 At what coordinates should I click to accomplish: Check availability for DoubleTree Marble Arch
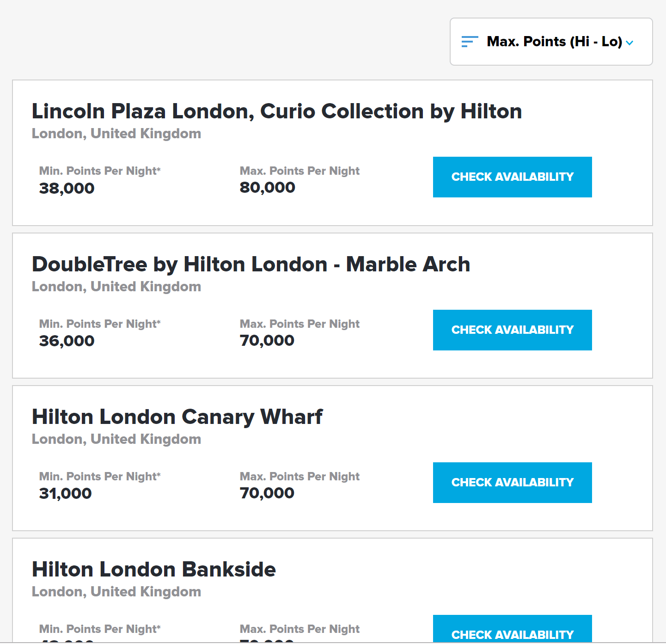click(512, 330)
